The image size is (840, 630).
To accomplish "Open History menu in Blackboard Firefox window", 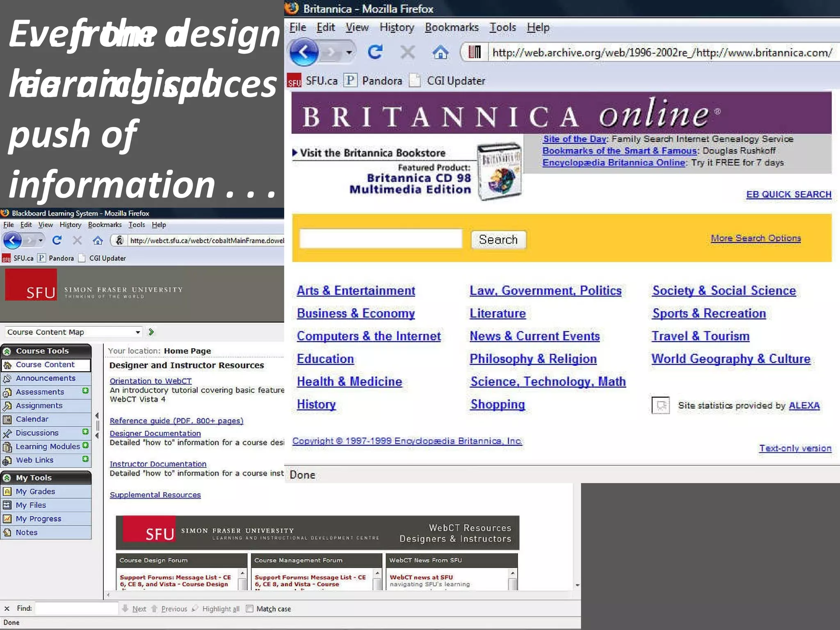I will [70, 225].
